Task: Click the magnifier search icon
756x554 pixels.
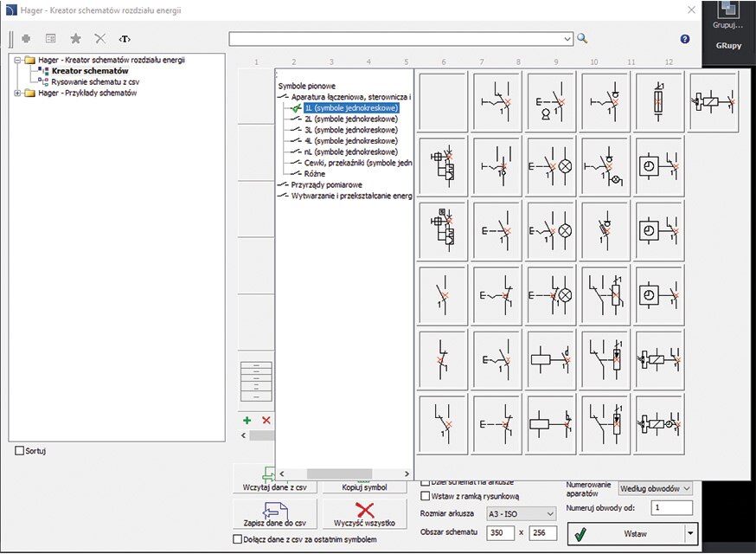Action: [582, 38]
